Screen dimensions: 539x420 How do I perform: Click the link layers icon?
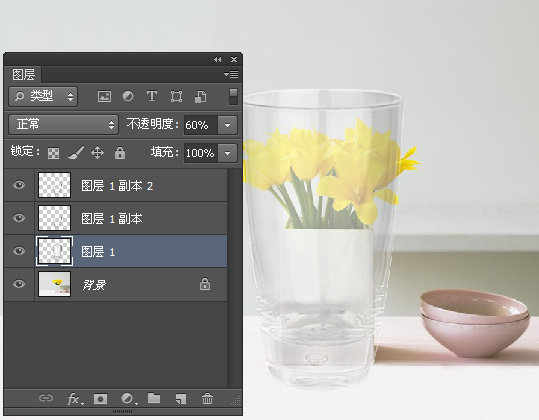coord(46,398)
